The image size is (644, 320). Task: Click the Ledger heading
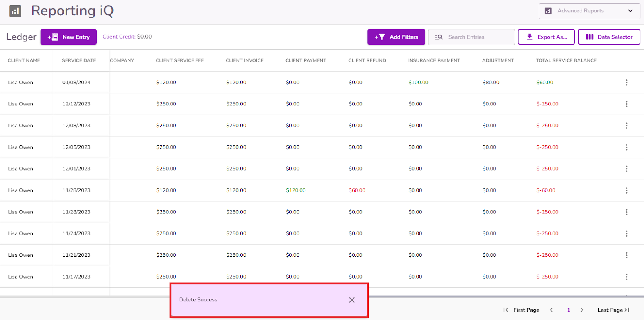pos(21,37)
